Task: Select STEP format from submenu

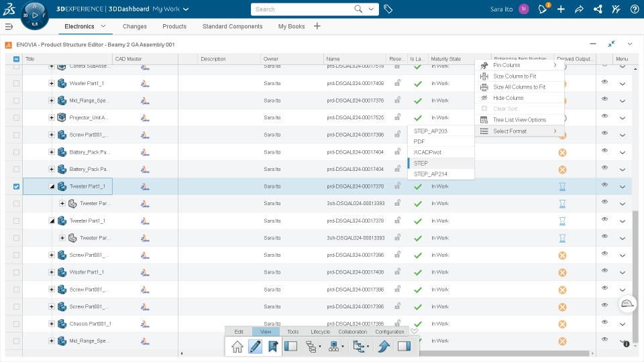Action: click(x=441, y=163)
